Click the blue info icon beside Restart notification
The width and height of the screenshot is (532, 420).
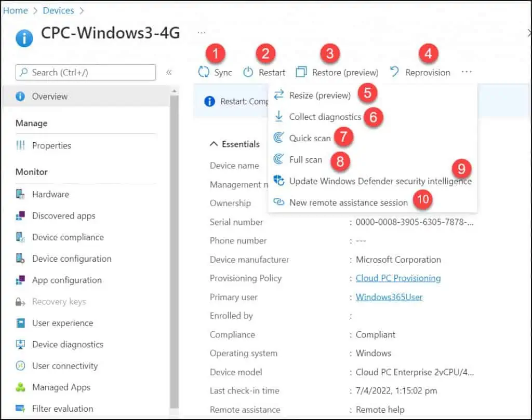point(209,101)
